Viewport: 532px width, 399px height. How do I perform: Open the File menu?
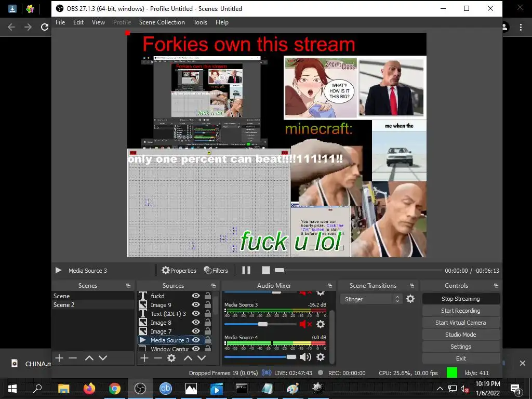[x=60, y=22]
